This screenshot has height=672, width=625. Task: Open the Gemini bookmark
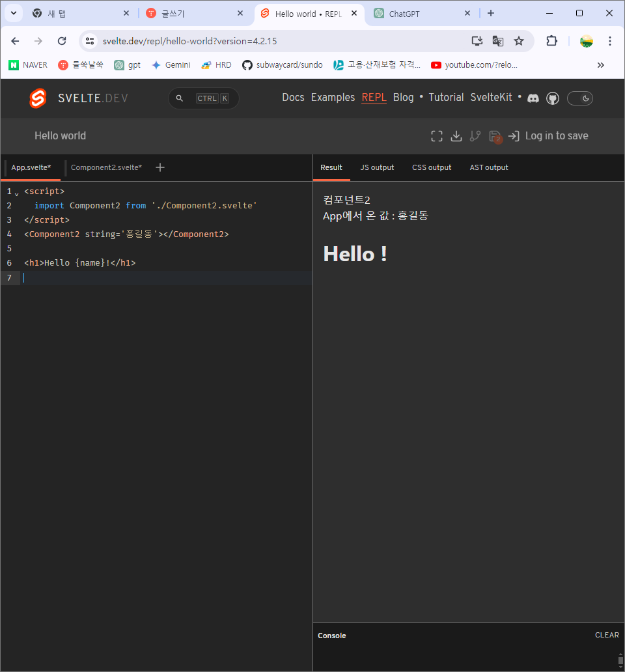pos(171,64)
